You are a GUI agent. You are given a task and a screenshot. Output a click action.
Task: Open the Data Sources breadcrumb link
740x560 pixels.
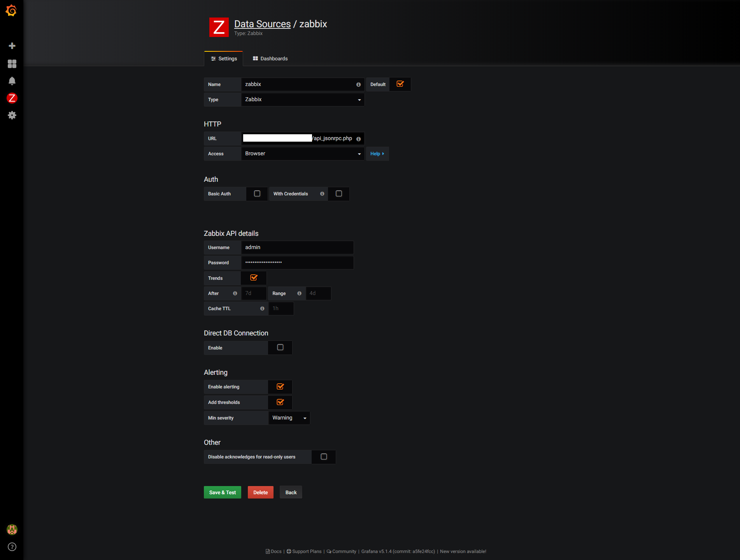point(263,24)
